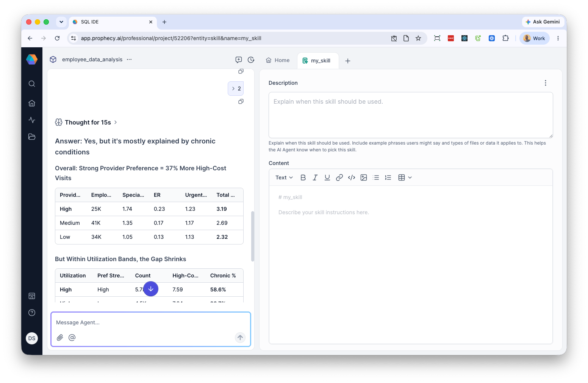
Task: Click the 'Low' row cell in provider table
Action: [x=65, y=237]
